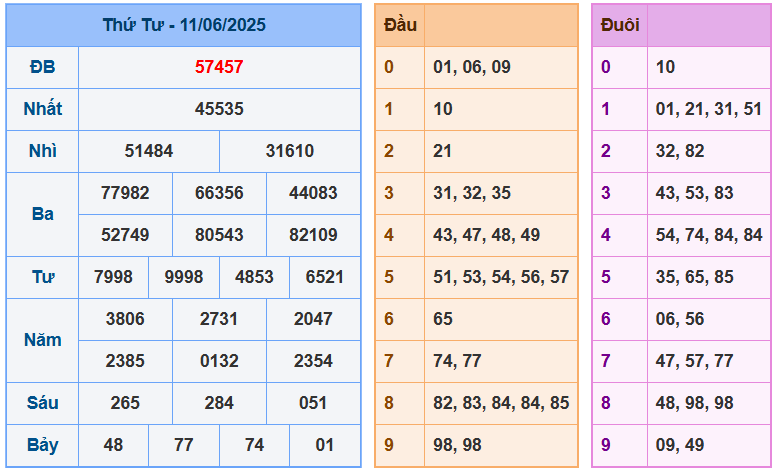Select fifth prize number 2731
This screenshot has width=774, height=468.
(x=219, y=319)
